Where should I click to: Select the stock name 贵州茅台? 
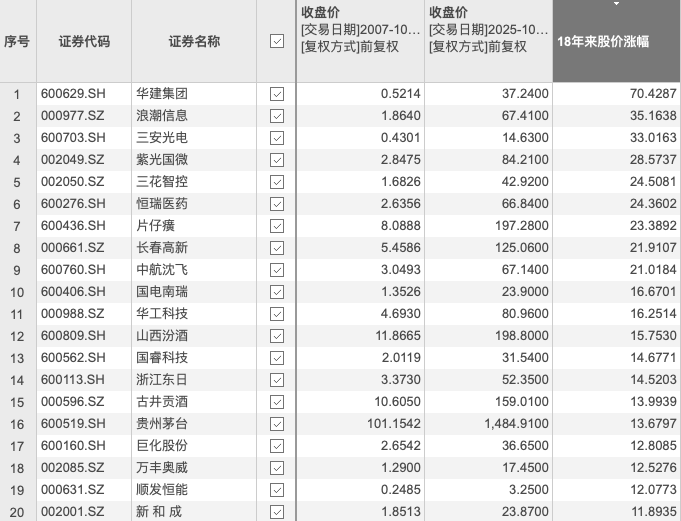click(x=162, y=424)
